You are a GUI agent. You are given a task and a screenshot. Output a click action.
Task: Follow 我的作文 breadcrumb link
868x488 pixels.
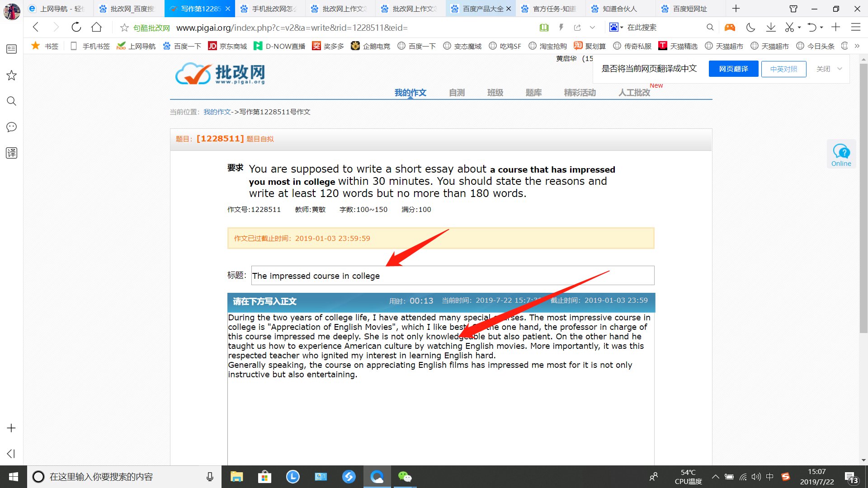pyautogui.click(x=217, y=112)
